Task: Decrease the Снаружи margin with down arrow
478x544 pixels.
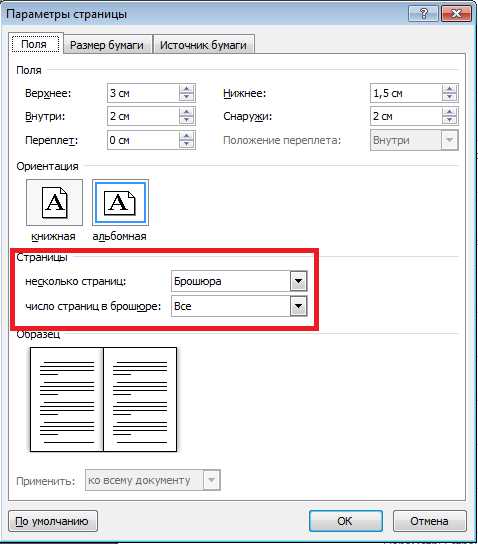Action: click(450, 120)
